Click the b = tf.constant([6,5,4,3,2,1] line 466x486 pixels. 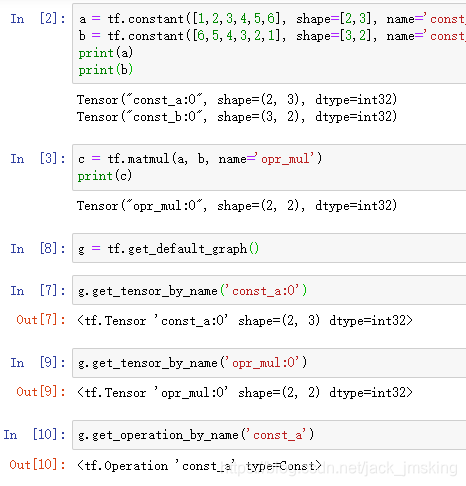[272, 36]
